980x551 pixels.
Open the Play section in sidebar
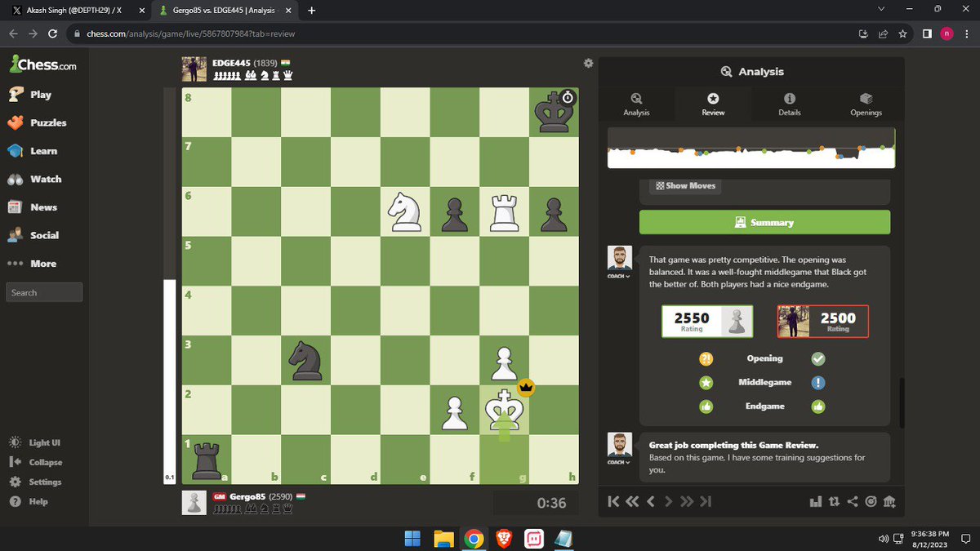30,95
